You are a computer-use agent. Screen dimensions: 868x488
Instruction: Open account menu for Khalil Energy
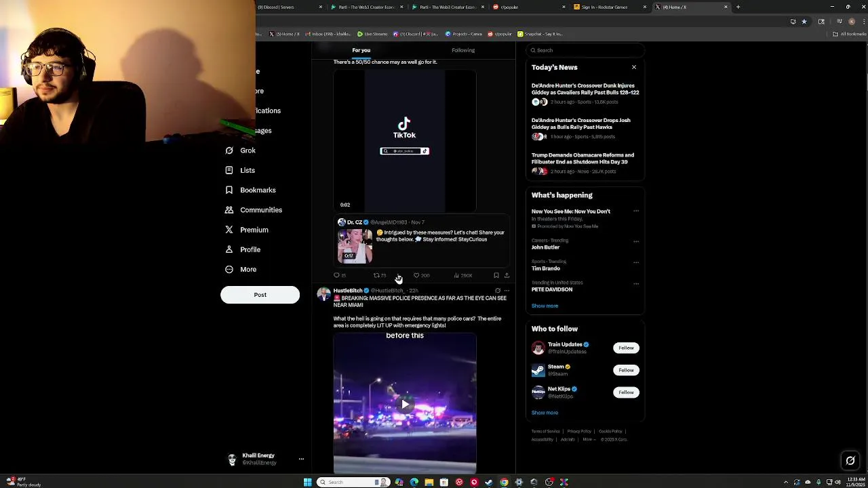pyautogui.click(x=301, y=459)
